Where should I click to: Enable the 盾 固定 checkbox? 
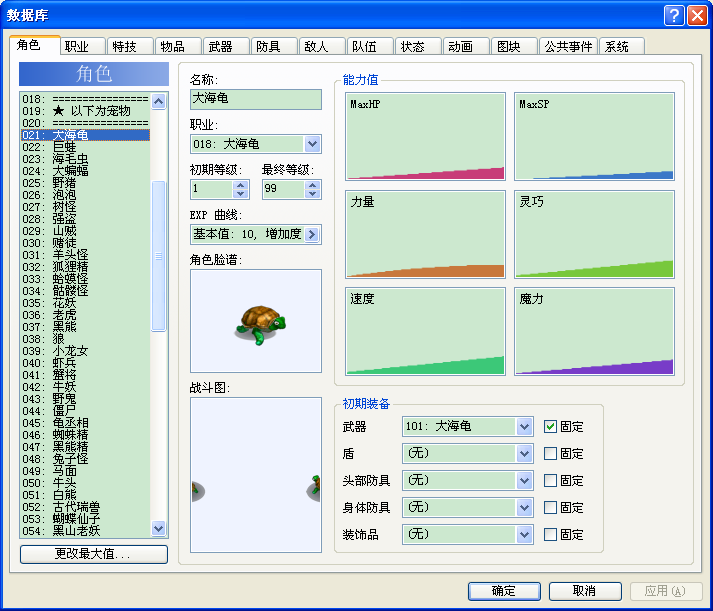tap(550, 453)
